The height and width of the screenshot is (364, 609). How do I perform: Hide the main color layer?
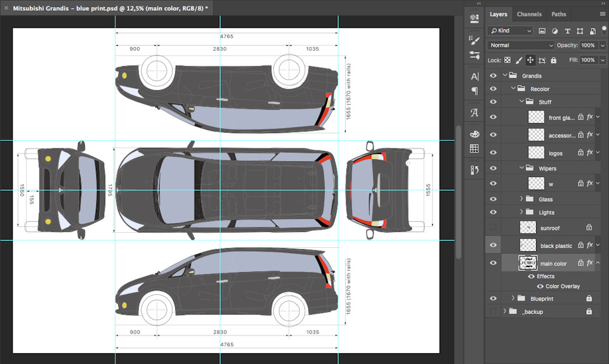(494, 263)
